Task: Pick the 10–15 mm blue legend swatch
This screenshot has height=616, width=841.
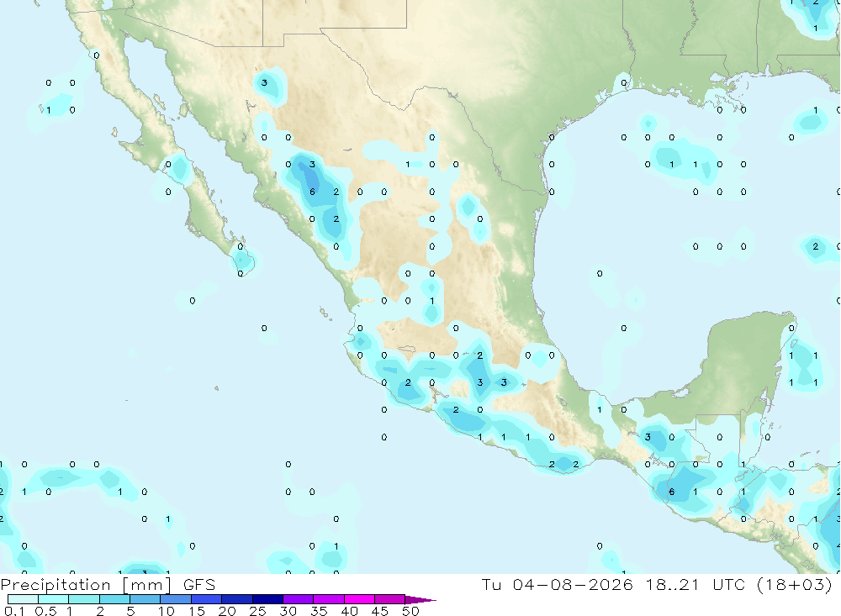Action: (176, 599)
